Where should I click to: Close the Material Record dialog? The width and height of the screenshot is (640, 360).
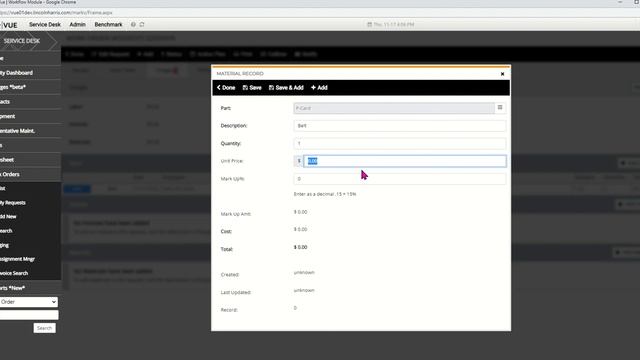502,74
